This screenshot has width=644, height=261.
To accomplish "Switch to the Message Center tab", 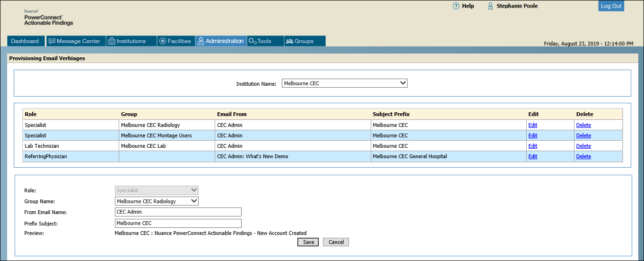I will click(76, 41).
